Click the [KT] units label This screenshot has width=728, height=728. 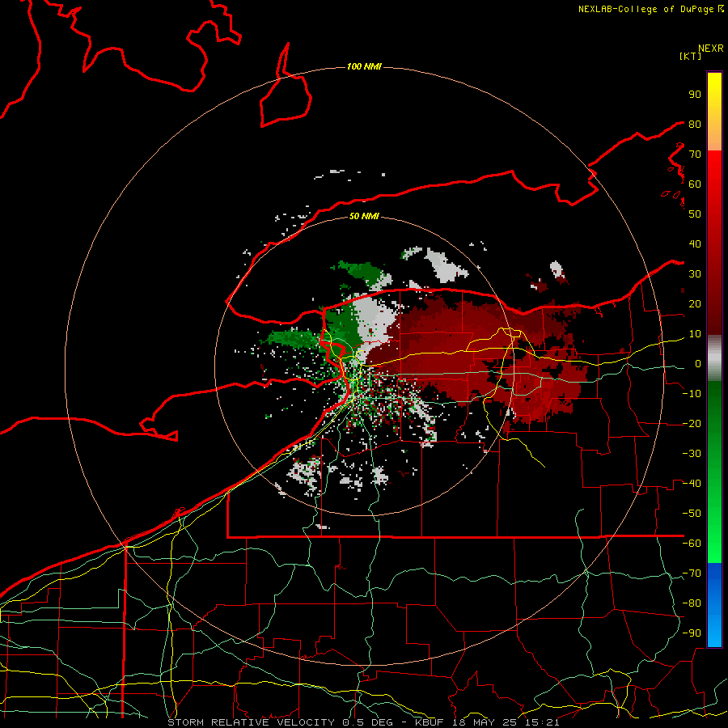(x=690, y=56)
